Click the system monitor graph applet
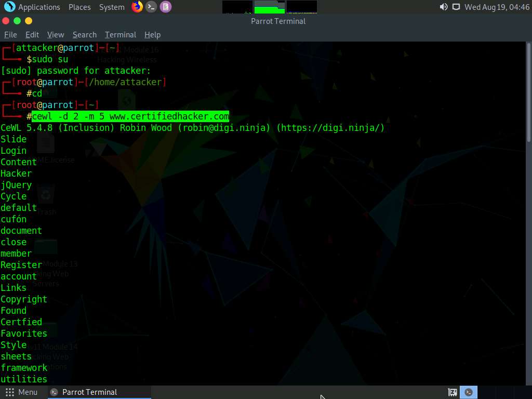532x399 pixels. click(270, 7)
